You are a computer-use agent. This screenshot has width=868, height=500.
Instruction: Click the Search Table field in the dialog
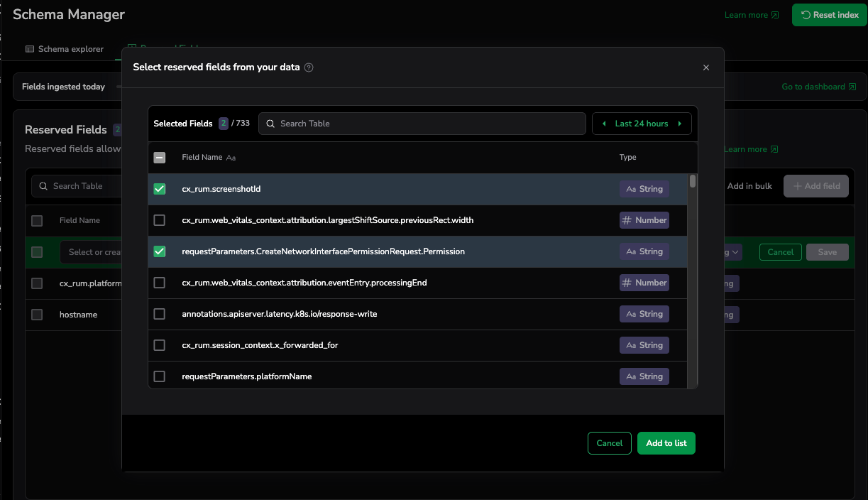tap(422, 124)
